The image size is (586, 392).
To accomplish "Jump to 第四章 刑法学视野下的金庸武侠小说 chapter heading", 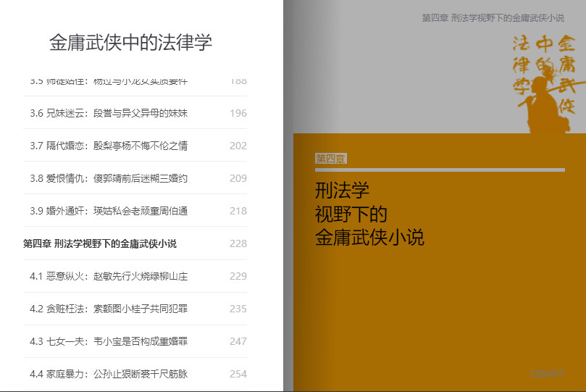I will 100,243.
